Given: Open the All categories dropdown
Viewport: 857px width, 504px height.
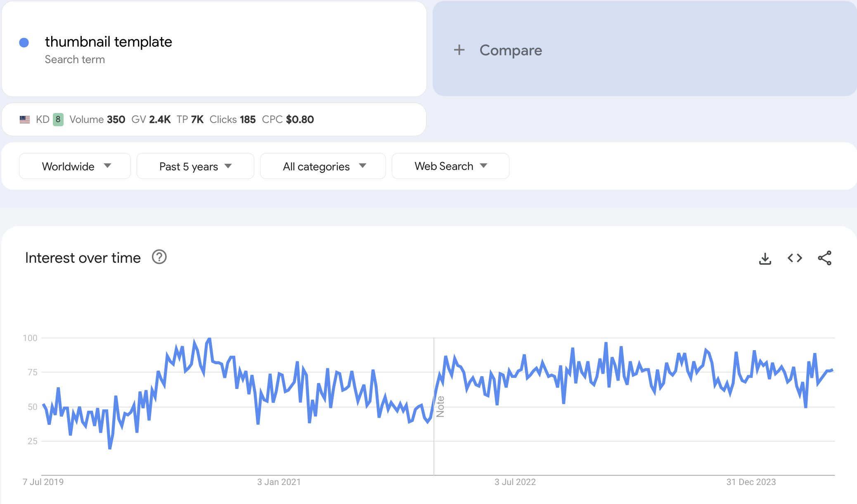Looking at the screenshot, I should pos(323,166).
